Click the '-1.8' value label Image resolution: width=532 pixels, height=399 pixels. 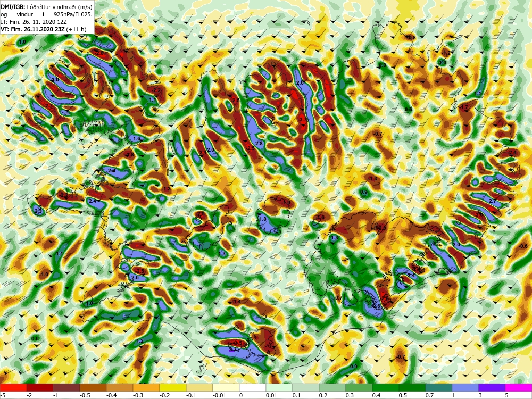[x=130, y=155]
